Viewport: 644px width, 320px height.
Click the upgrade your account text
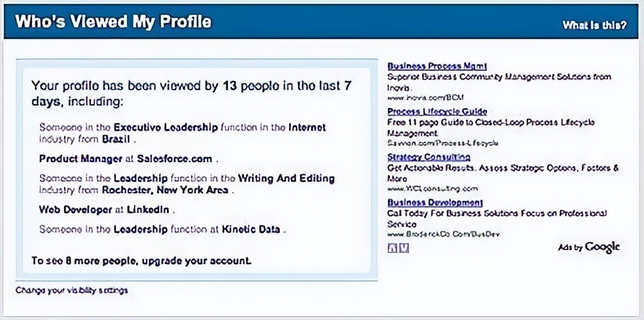(196, 261)
